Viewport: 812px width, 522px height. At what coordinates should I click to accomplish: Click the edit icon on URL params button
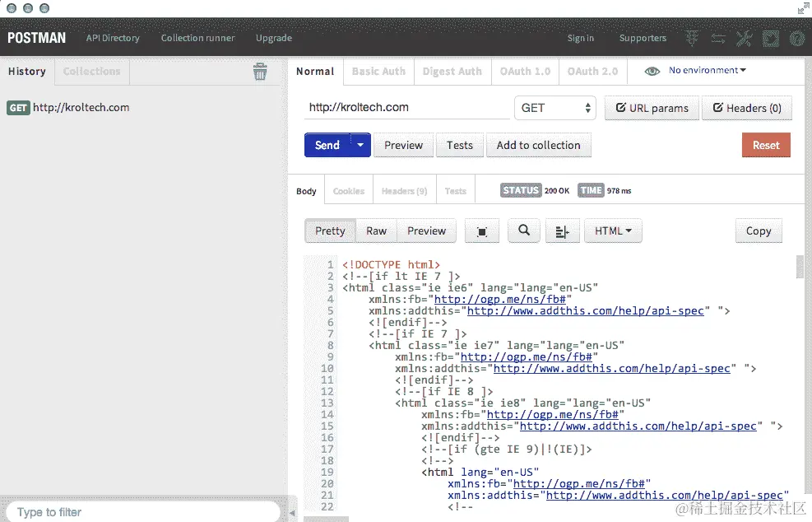pyautogui.click(x=620, y=107)
